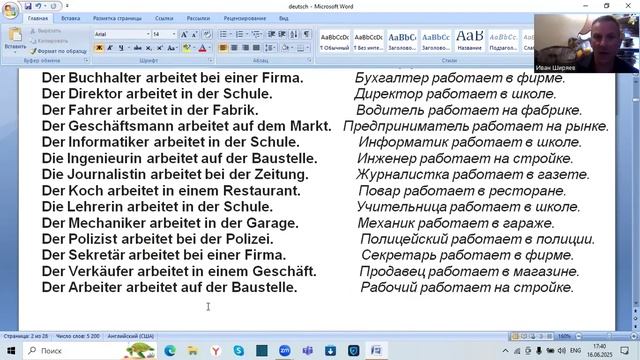Open Skype from the taskbar

pos(238,351)
